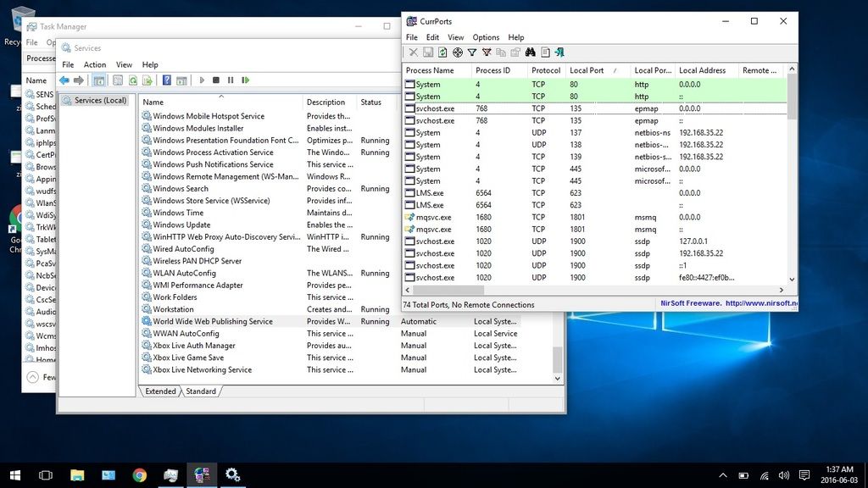Open Services File menu

[68, 64]
